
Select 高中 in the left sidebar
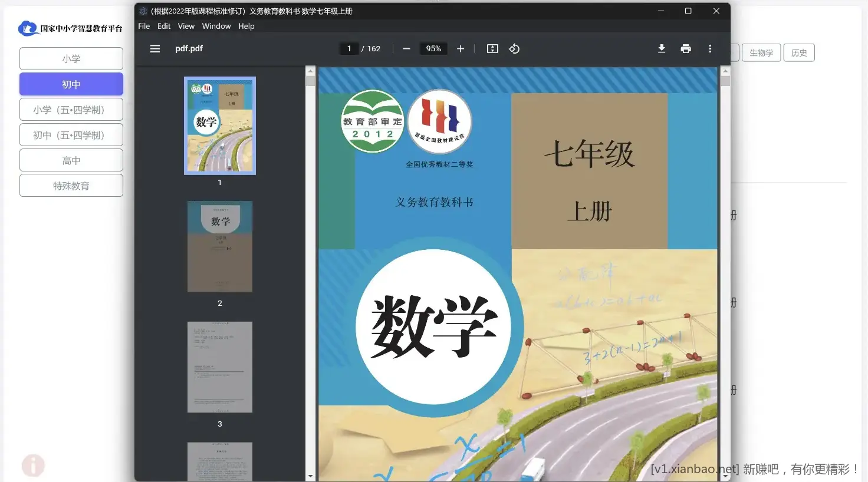point(71,160)
